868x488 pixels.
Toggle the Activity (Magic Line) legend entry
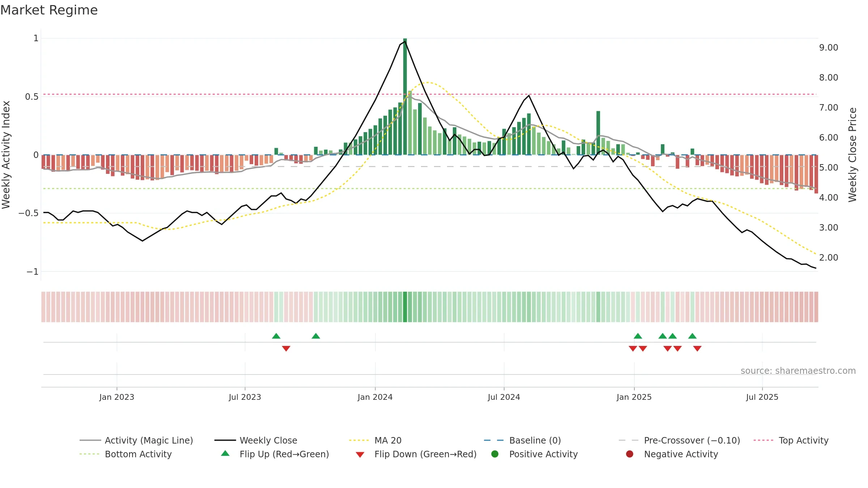(x=136, y=440)
